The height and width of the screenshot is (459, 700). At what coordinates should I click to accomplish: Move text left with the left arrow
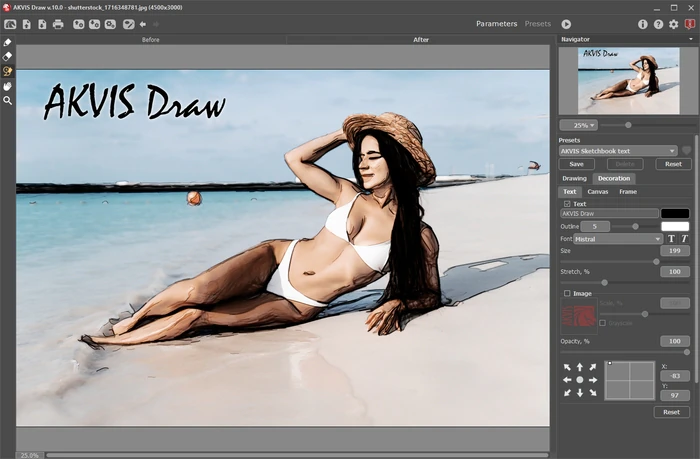(x=567, y=380)
